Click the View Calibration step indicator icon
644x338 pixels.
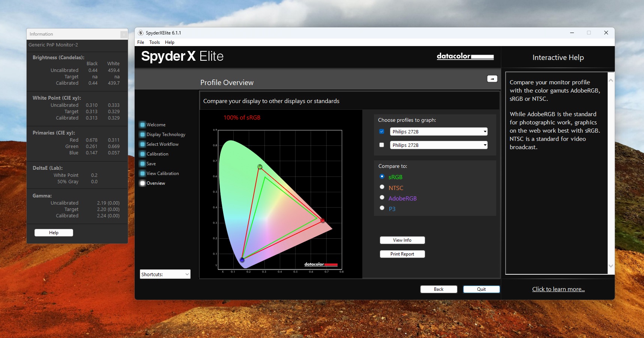pyautogui.click(x=143, y=173)
